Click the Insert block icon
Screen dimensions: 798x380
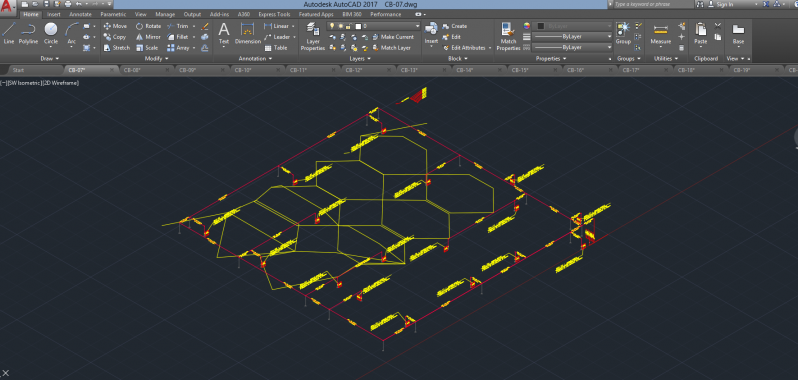pyautogui.click(x=431, y=33)
